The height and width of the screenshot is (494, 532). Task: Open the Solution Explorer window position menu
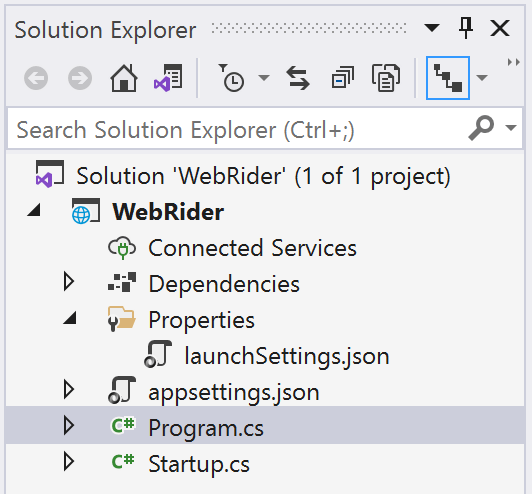click(432, 28)
